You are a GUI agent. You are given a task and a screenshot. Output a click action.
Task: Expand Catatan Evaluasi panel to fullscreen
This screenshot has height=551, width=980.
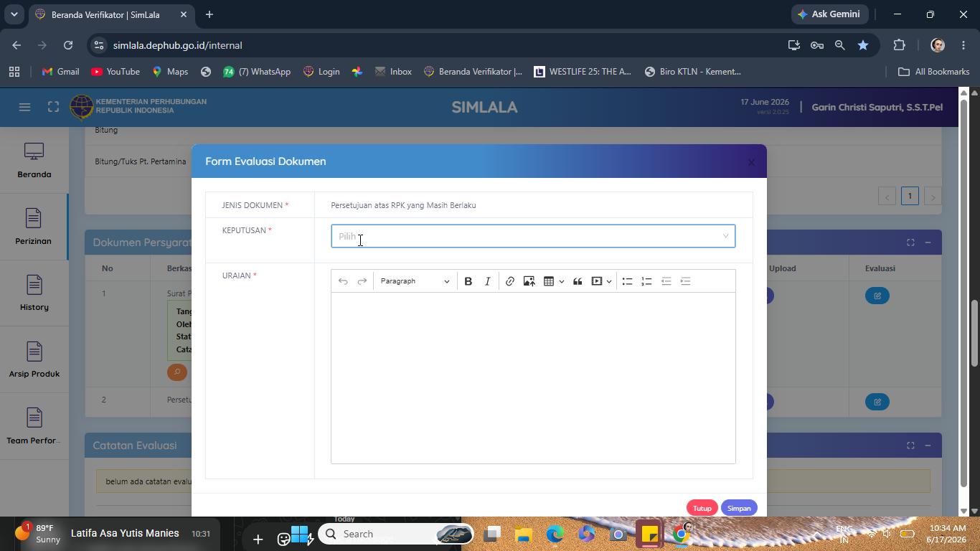coord(910,446)
